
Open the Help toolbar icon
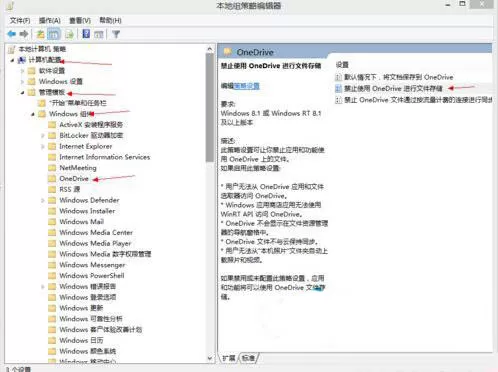click(86, 34)
